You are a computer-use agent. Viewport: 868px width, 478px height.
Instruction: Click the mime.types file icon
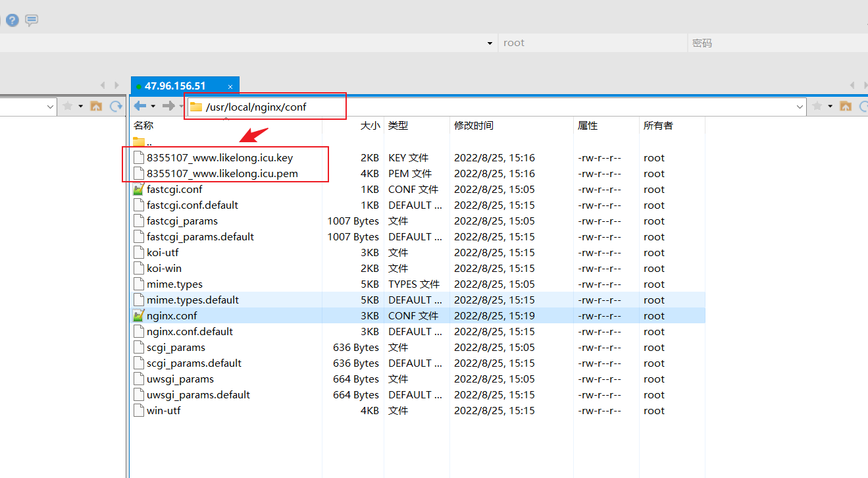tap(138, 284)
